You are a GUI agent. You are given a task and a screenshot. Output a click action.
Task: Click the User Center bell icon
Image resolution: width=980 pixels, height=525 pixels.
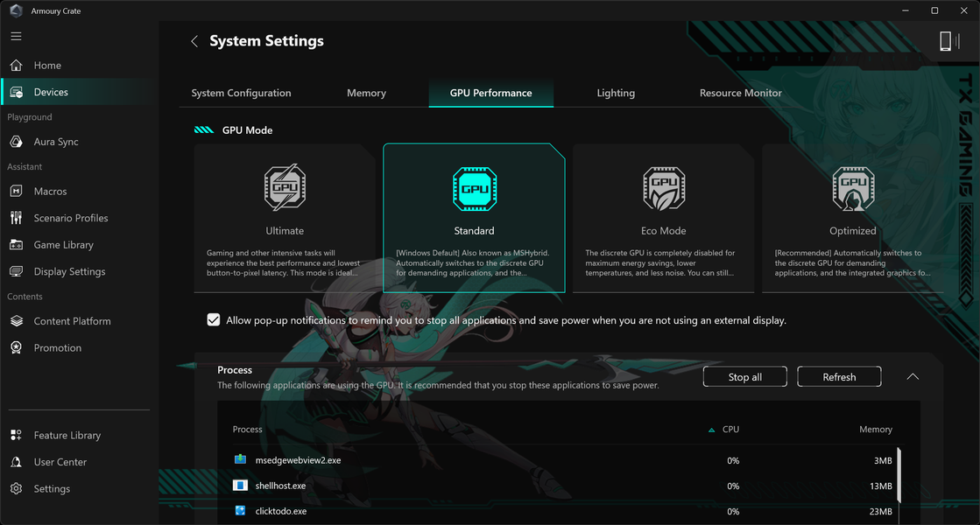[17, 462]
